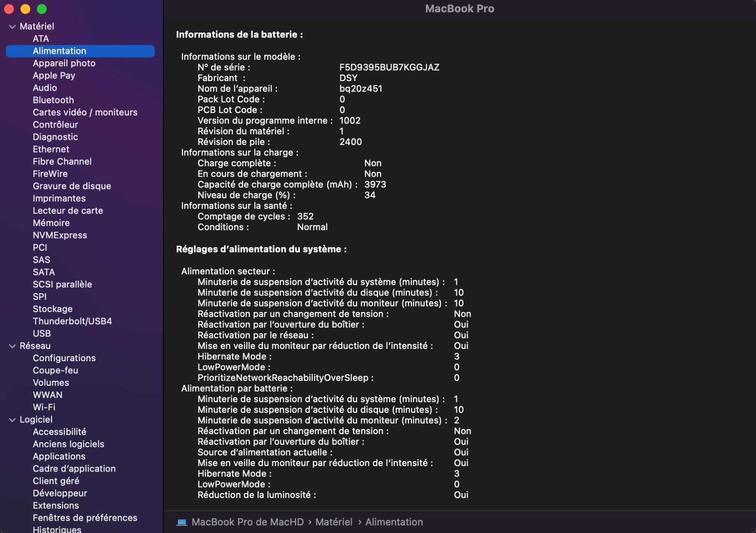Image resolution: width=756 pixels, height=533 pixels.
Task: Click full charge capacity value 3973
Action: click(375, 184)
